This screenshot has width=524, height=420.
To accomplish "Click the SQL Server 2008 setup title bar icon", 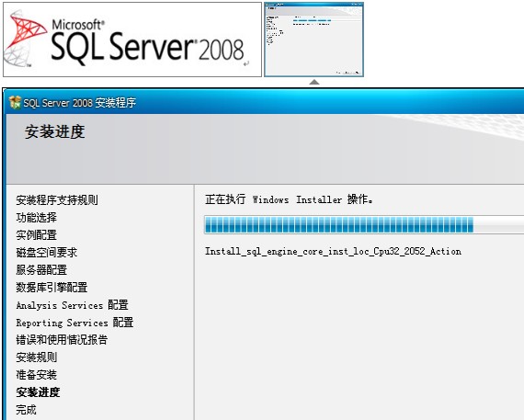I will pos(15,103).
